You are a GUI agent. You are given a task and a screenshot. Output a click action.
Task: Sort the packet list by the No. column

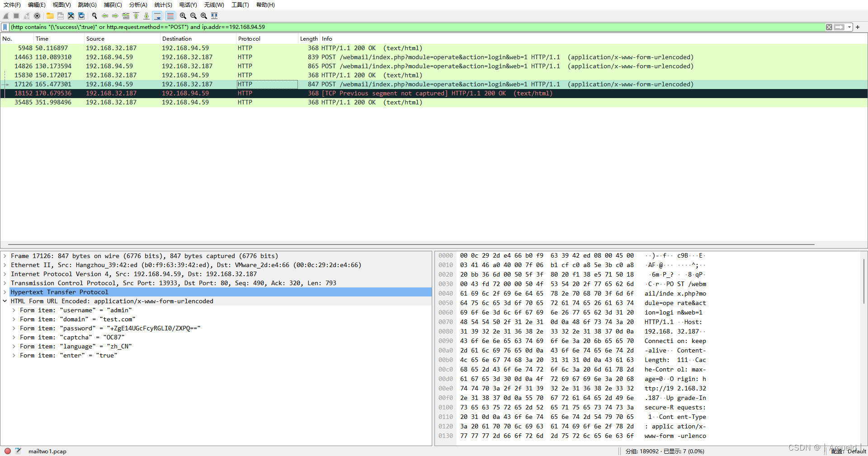pos(17,39)
